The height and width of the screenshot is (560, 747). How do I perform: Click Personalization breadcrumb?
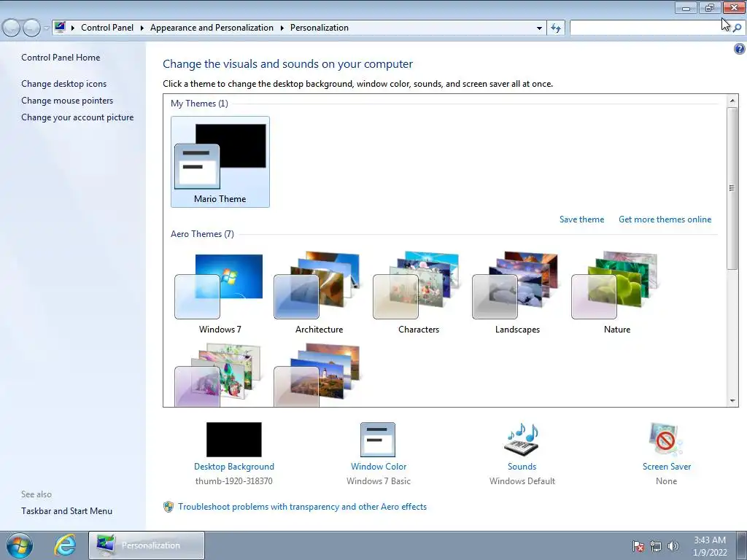(x=320, y=28)
